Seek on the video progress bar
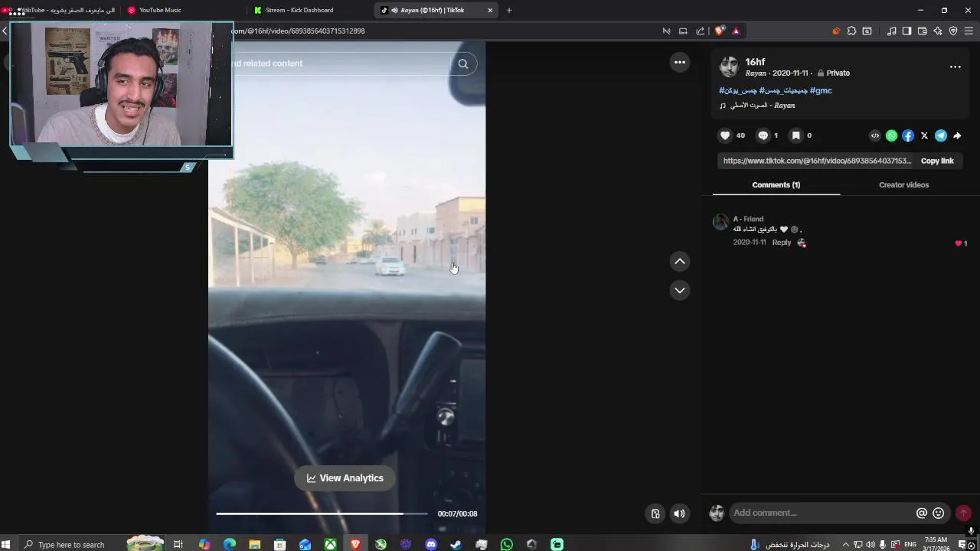The height and width of the screenshot is (551, 980). [322, 514]
